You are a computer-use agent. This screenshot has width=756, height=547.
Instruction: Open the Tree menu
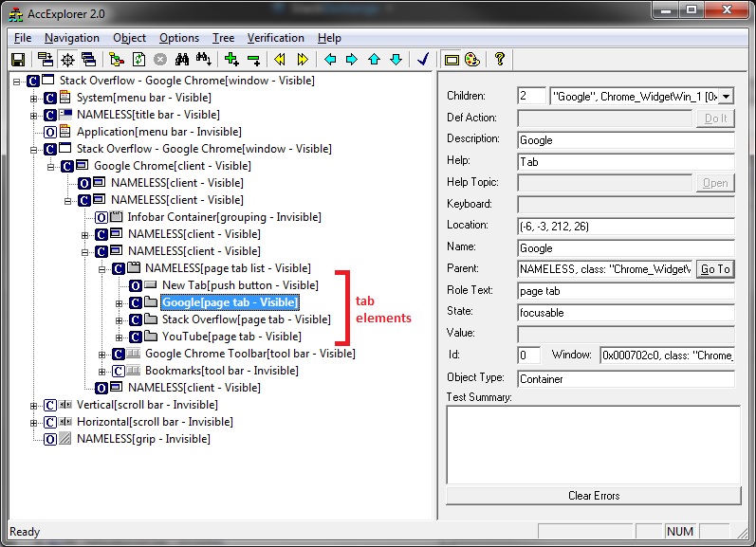223,38
